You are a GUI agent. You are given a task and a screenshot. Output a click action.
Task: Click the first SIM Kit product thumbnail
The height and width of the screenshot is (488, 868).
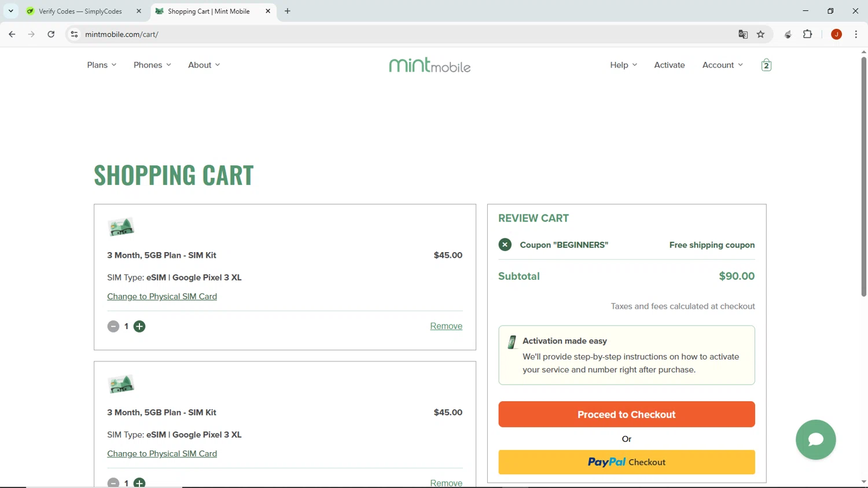coord(121,227)
